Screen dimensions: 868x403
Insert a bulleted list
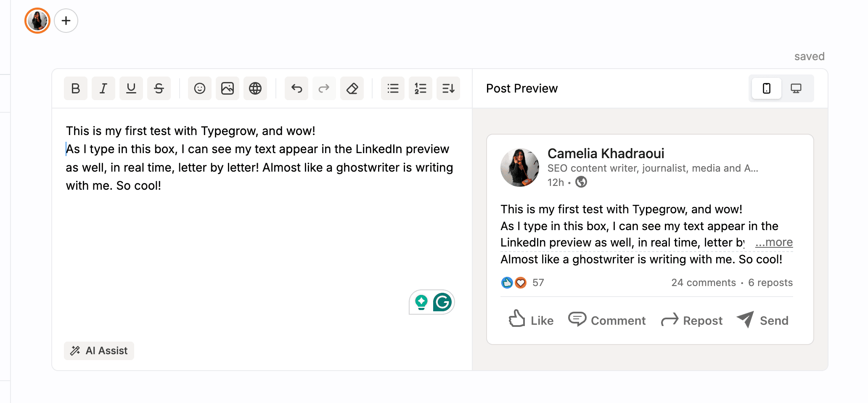coord(393,88)
